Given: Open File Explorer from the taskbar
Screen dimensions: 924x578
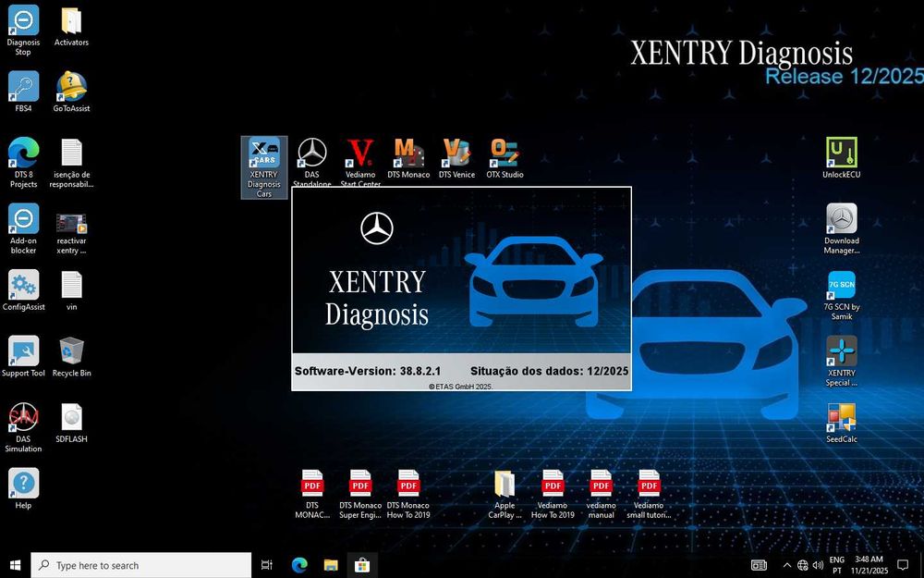Looking at the screenshot, I should pyautogui.click(x=331, y=565).
